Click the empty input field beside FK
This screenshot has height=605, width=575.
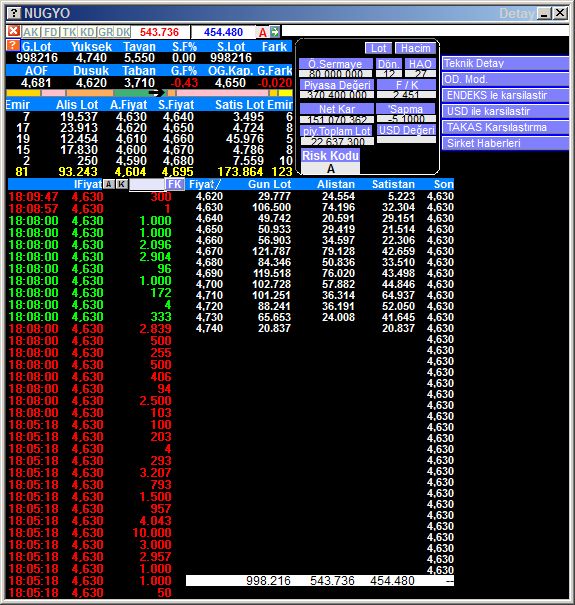coord(147,184)
